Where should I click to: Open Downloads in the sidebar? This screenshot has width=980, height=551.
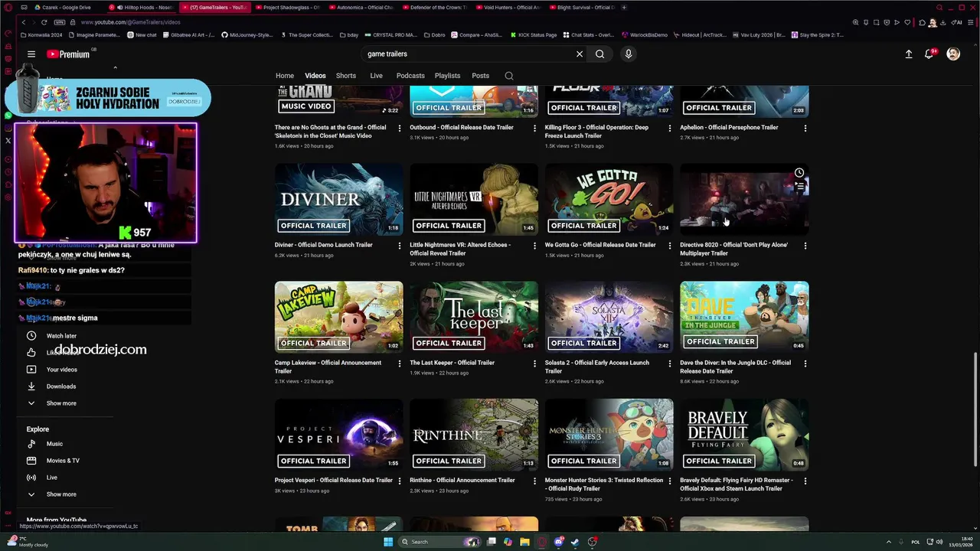click(x=60, y=386)
